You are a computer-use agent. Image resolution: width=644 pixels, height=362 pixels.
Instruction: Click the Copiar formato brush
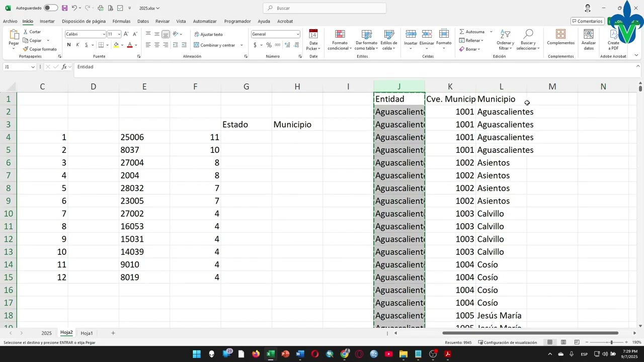pos(40,49)
